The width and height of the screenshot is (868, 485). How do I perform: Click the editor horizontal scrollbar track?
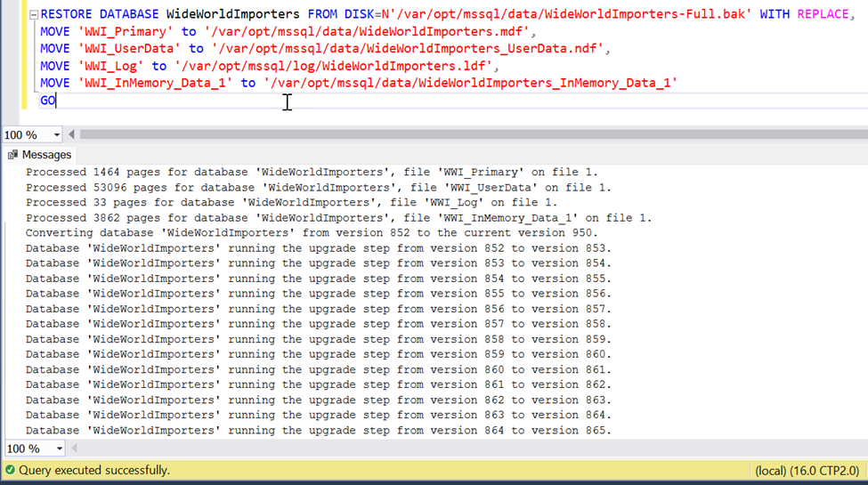coord(474,134)
